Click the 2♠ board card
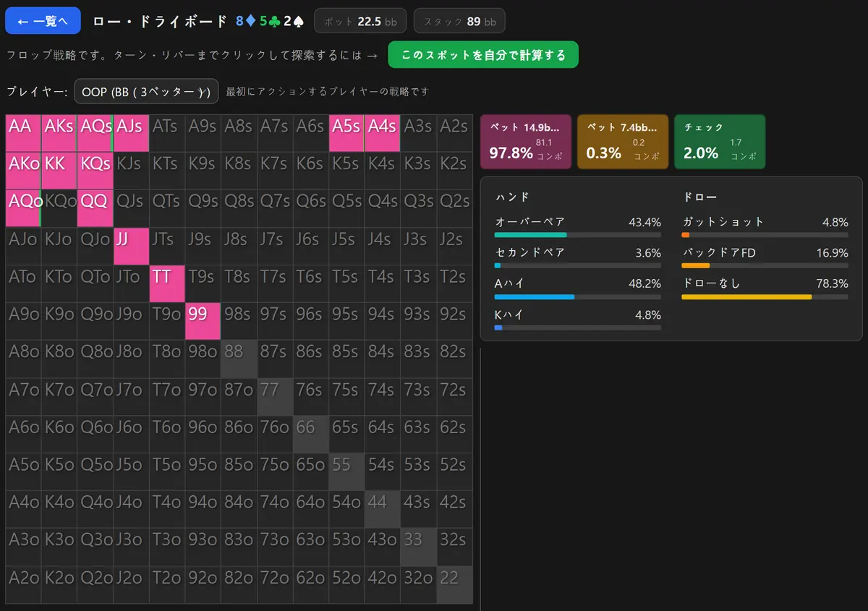The width and height of the screenshot is (868, 611). [294, 21]
